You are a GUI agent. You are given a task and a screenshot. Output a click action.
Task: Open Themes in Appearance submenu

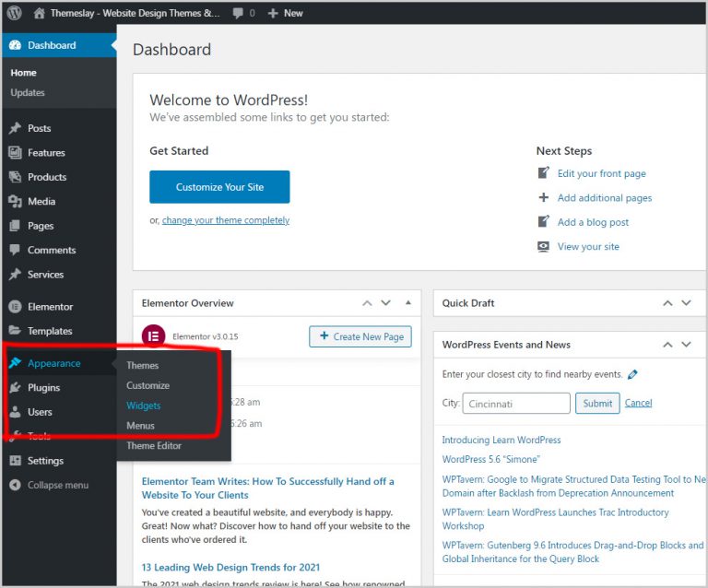142,365
